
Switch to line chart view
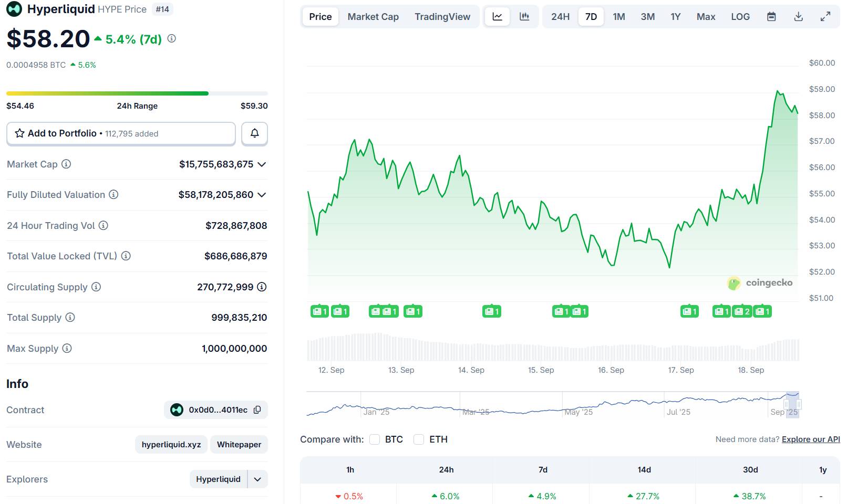pyautogui.click(x=497, y=17)
